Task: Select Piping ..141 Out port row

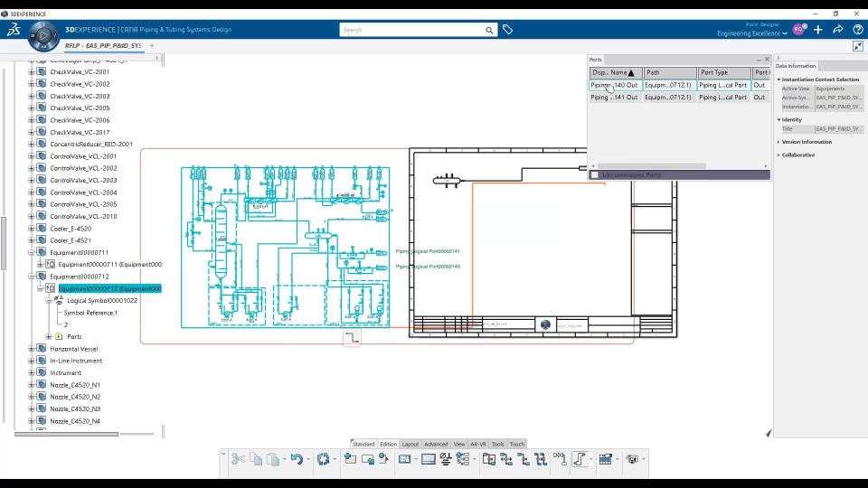Action: (x=679, y=98)
